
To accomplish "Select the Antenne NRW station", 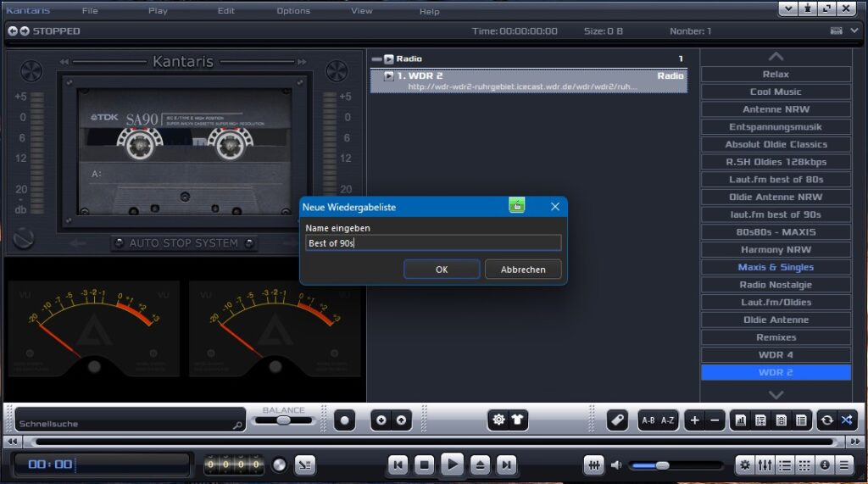I will click(x=776, y=109).
